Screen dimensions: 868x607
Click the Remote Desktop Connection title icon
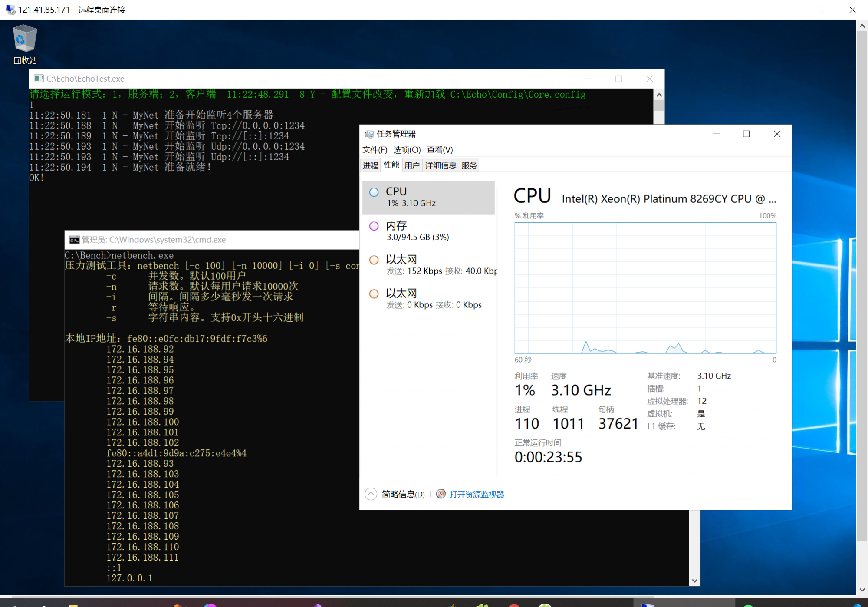[10, 10]
